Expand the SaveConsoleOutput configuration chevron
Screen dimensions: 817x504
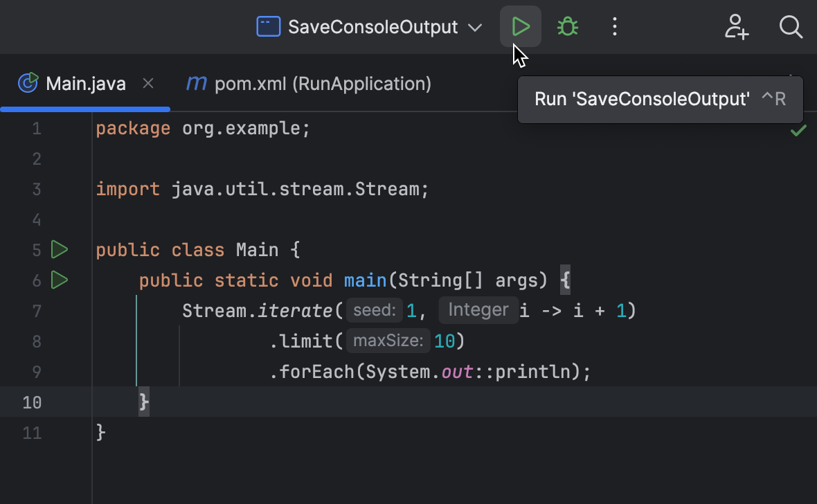point(475,26)
